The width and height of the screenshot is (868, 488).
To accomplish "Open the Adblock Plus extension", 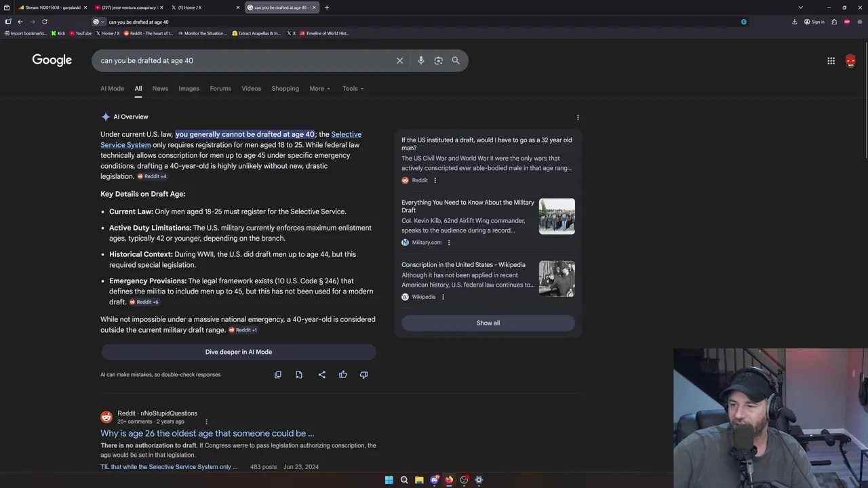I will (x=847, y=22).
